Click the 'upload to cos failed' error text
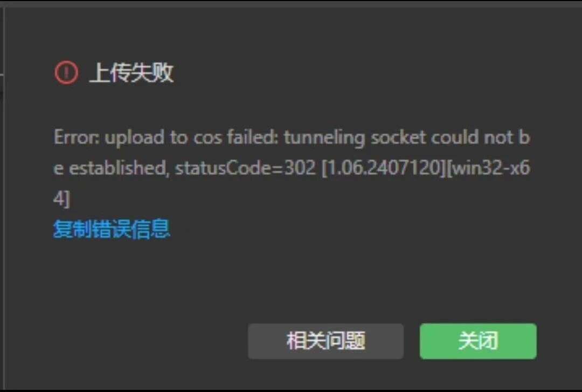This screenshot has width=582, height=392. (191, 138)
